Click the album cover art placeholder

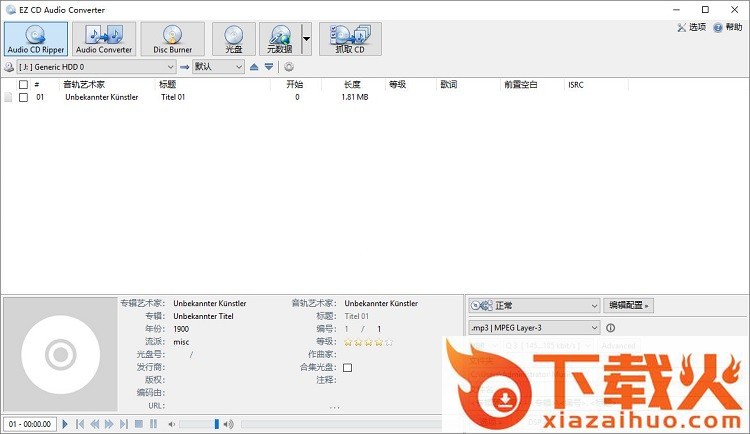coord(60,355)
